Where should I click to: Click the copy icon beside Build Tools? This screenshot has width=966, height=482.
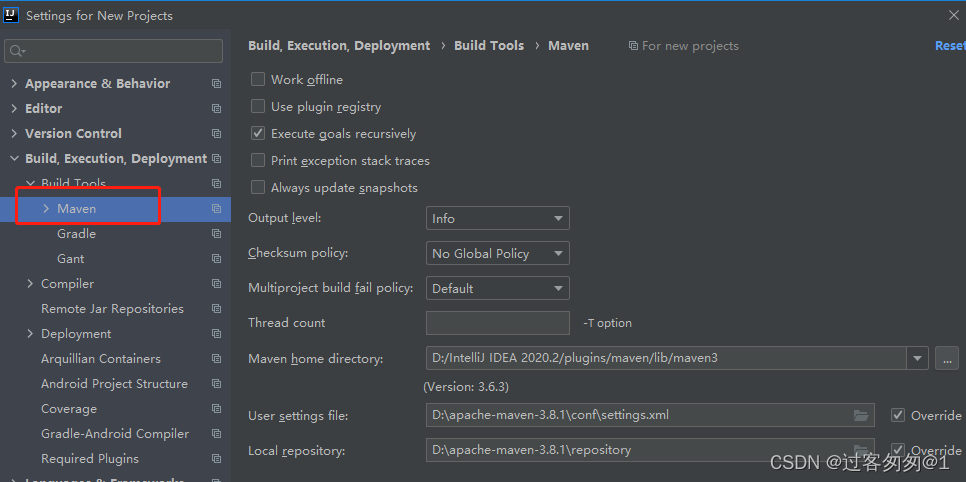tap(216, 184)
